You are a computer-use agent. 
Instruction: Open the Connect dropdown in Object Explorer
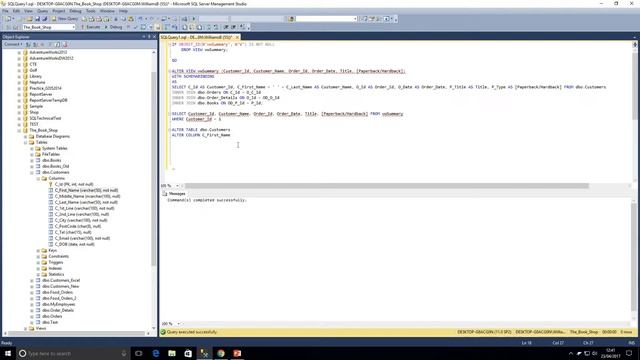[x=13, y=44]
